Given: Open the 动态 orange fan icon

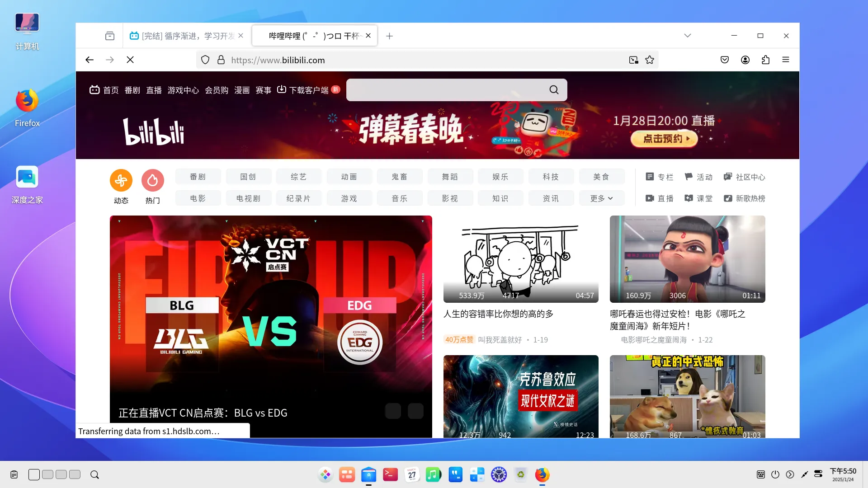Looking at the screenshot, I should [x=121, y=181].
